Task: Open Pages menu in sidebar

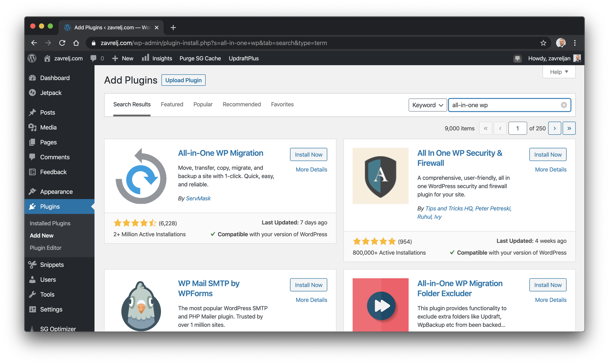Action: 59,142
